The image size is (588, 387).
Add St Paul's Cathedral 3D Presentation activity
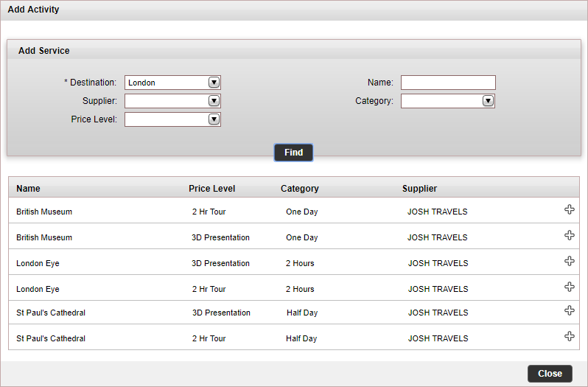[570, 310]
